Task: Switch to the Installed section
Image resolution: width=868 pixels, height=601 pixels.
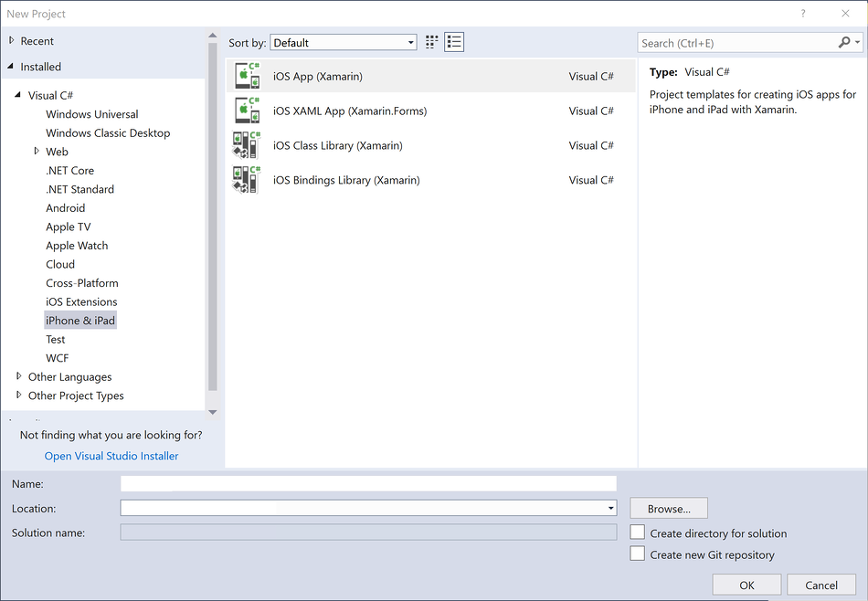Action: (42, 66)
